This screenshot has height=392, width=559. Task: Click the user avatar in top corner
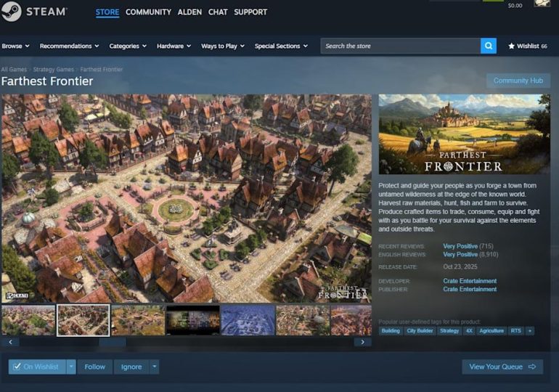point(542,3)
